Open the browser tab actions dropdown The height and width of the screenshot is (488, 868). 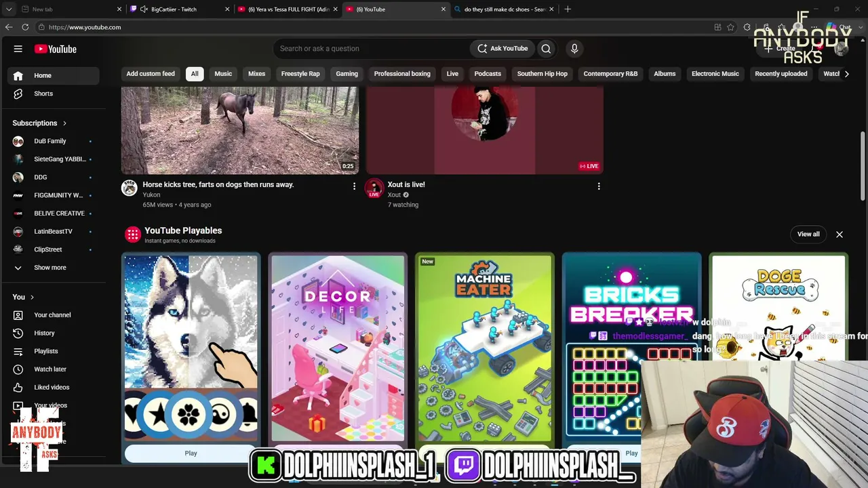tap(8, 9)
